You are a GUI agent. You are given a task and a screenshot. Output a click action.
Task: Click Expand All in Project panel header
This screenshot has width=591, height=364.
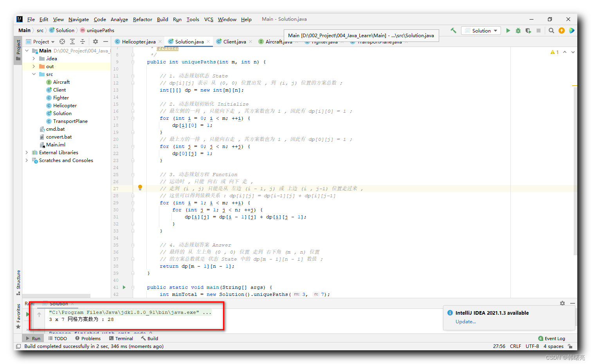point(72,41)
